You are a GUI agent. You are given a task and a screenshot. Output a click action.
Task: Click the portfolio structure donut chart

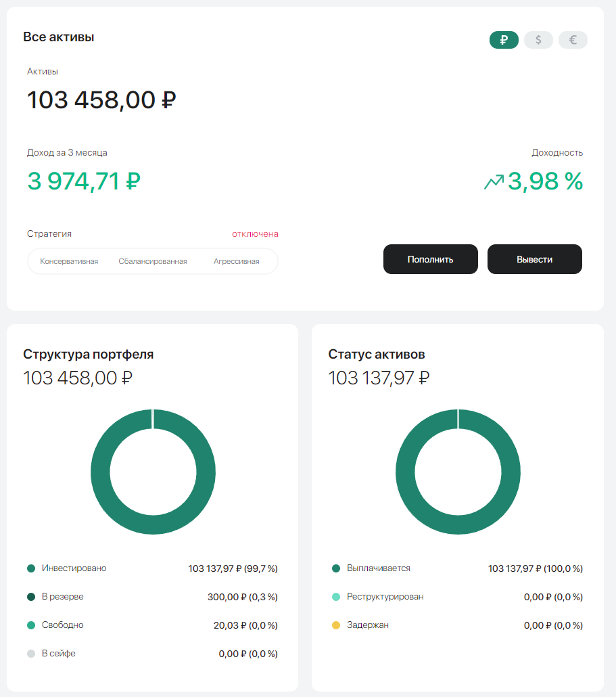153,472
